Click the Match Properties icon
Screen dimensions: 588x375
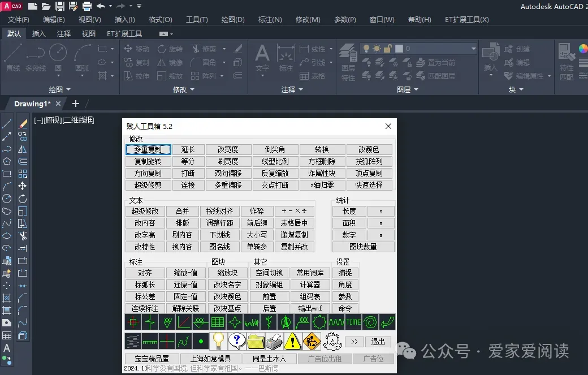[x=567, y=62]
